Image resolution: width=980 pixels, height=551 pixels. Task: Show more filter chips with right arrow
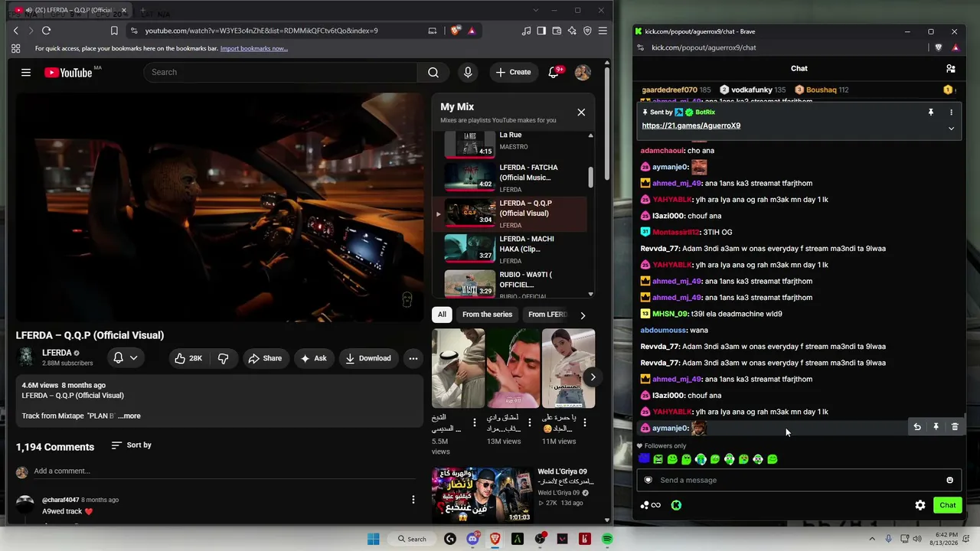[x=583, y=315]
